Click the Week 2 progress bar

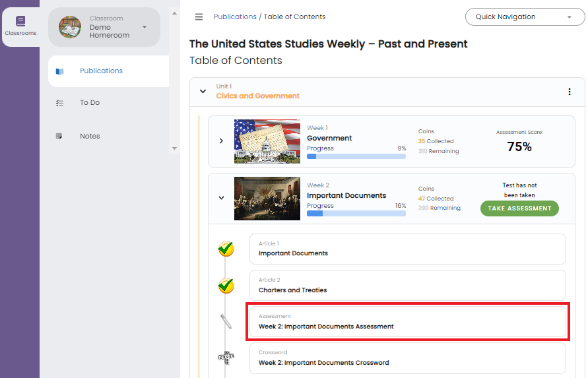click(356, 214)
